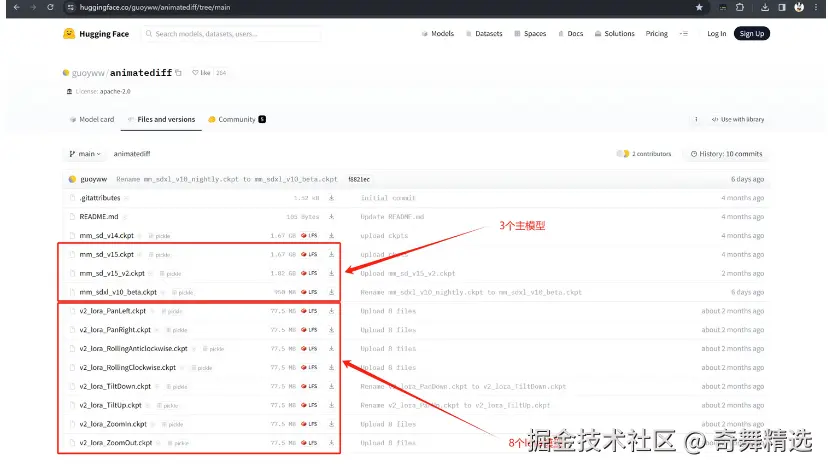Download mm_sd_v14.ckpt file

click(x=331, y=236)
